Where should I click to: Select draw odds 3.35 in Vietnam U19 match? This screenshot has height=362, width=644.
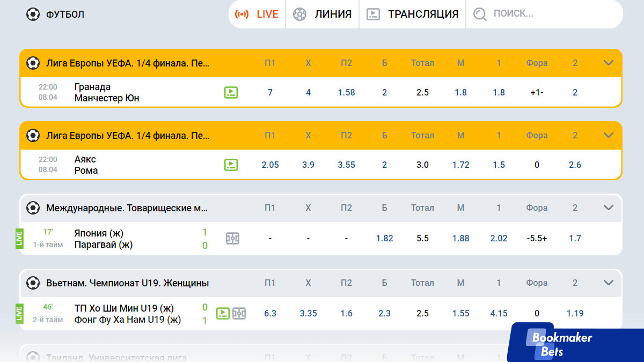click(x=308, y=313)
